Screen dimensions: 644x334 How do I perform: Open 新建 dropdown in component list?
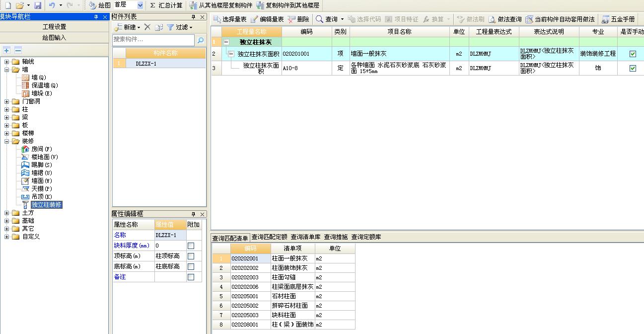pyautogui.click(x=127, y=27)
